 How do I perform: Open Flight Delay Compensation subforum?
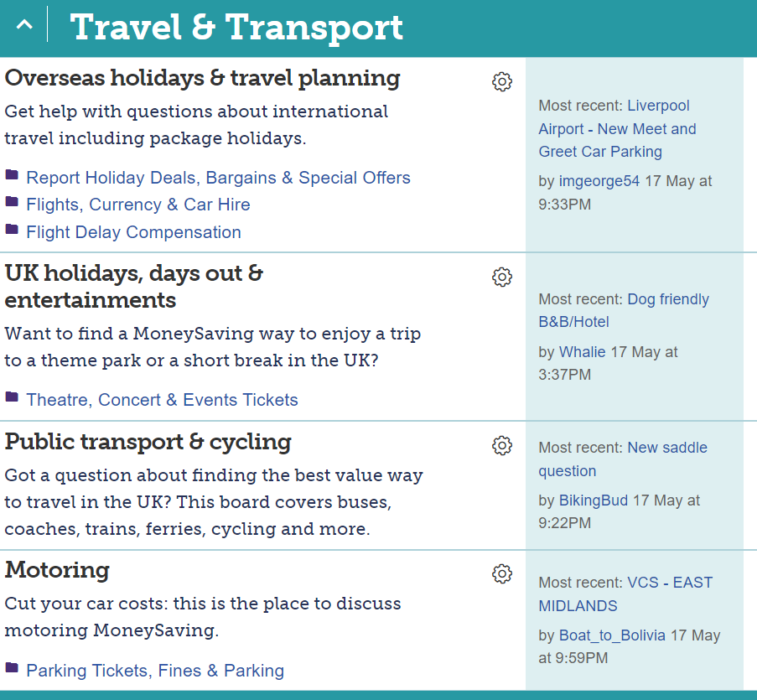pos(134,232)
